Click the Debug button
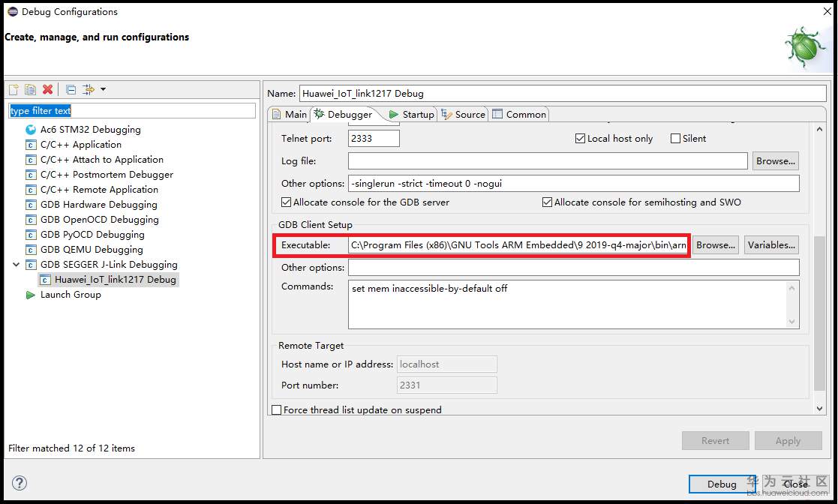The image size is (838, 504). 722,484
